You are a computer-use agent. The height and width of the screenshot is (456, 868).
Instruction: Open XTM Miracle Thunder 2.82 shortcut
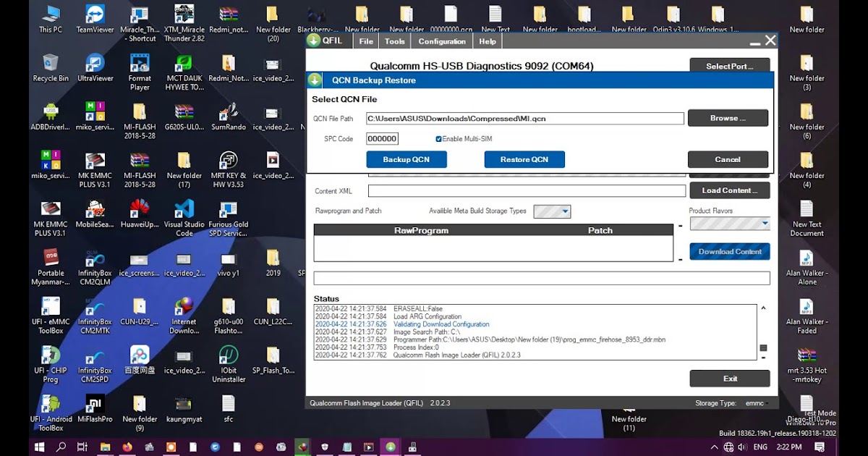[184, 24]
